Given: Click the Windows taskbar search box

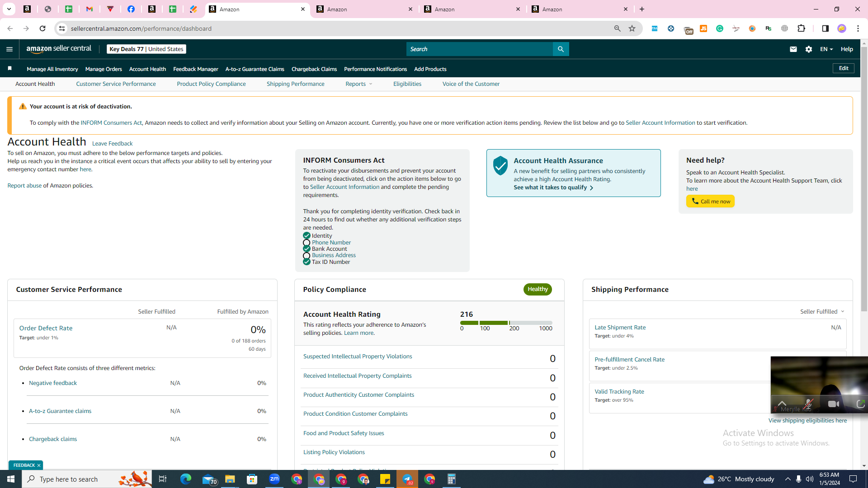Looking at the screenshot, I should (x=87, y=479).
